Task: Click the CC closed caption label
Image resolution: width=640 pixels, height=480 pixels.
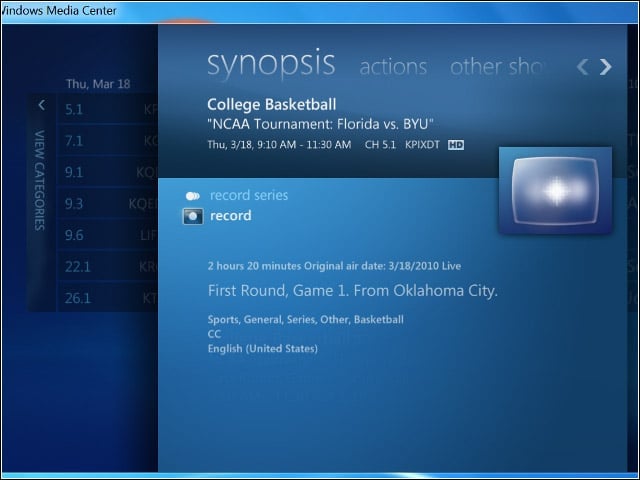Action: click(x=214, y=334)
